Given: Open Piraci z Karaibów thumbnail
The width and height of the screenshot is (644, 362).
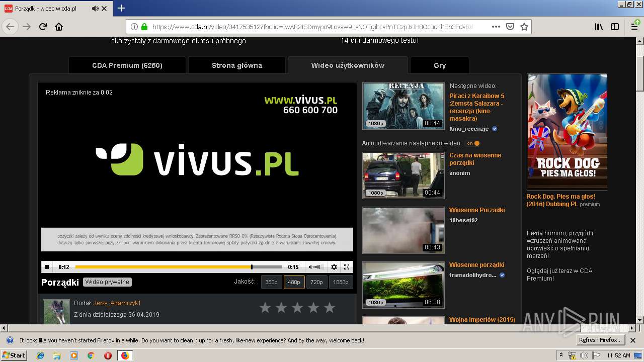Looking at the screenshot, I should [x=404, y=106].
